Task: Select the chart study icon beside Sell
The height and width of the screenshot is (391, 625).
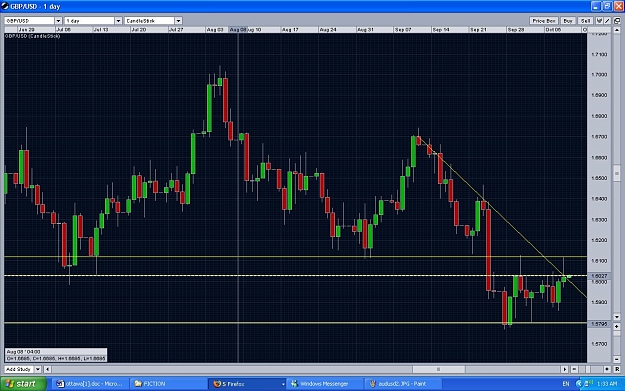Action: [x=599, y=21]
